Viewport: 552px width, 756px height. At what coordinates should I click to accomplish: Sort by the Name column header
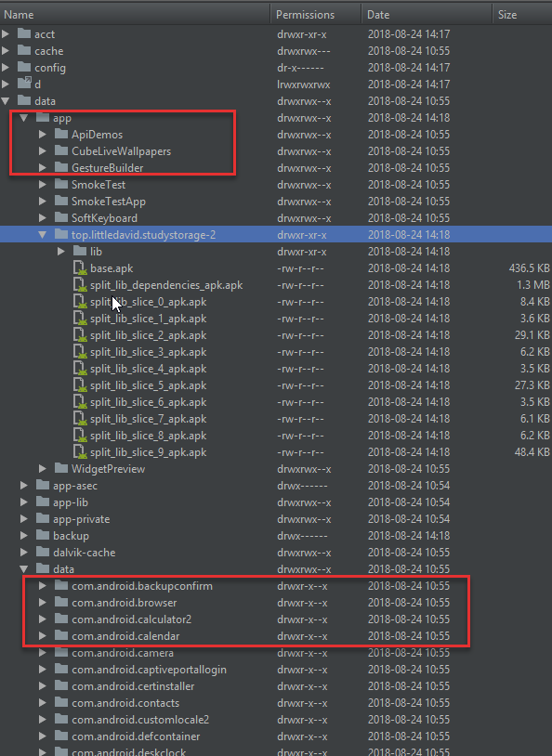[135, 15]
